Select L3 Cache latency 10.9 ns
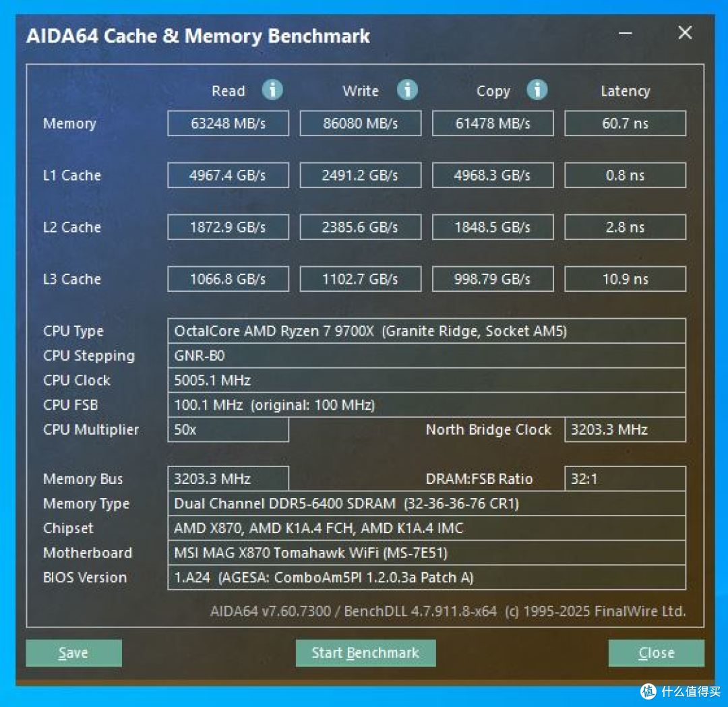Screen dimensions: 728x707 (x=625, y=279)
